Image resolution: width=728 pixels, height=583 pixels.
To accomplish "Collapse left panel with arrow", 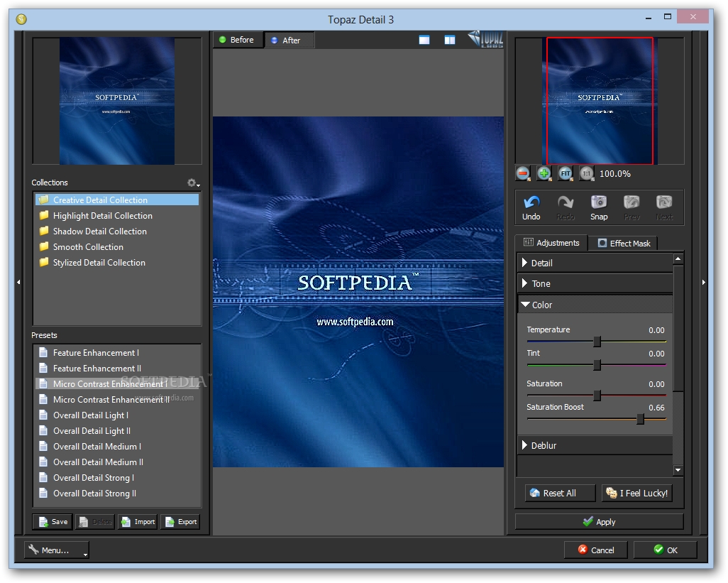I will click(x=18, y=282).
